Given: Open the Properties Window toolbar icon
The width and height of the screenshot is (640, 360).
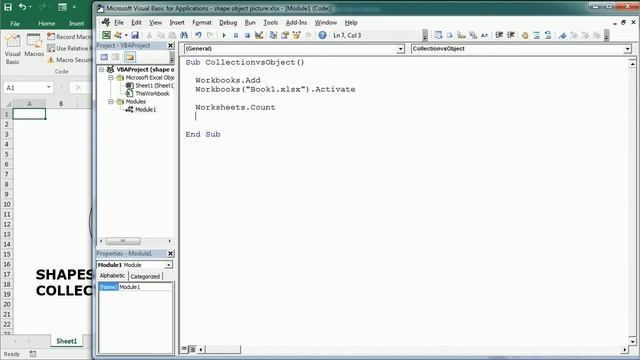Looking at the screenshot, I should [x=285, y=36].
